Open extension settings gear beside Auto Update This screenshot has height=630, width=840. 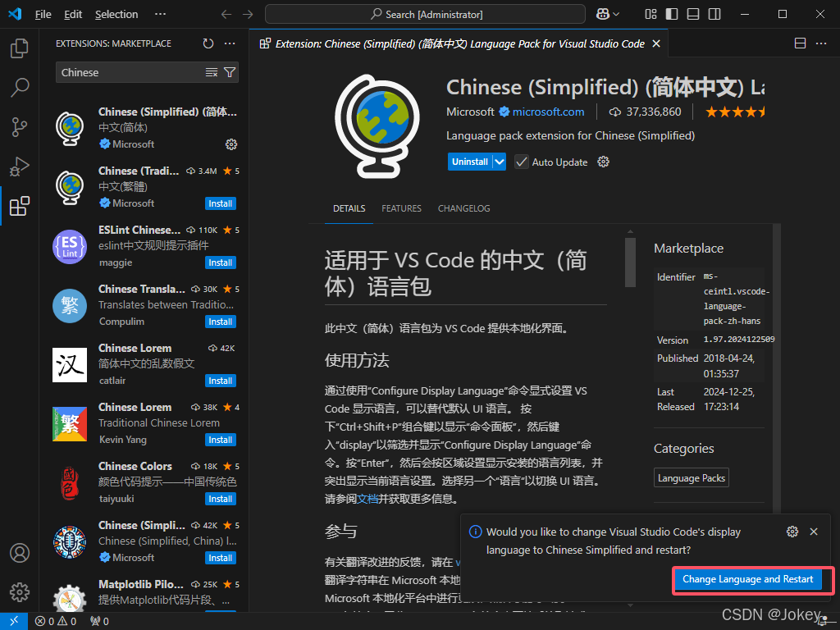coord(603,162)
